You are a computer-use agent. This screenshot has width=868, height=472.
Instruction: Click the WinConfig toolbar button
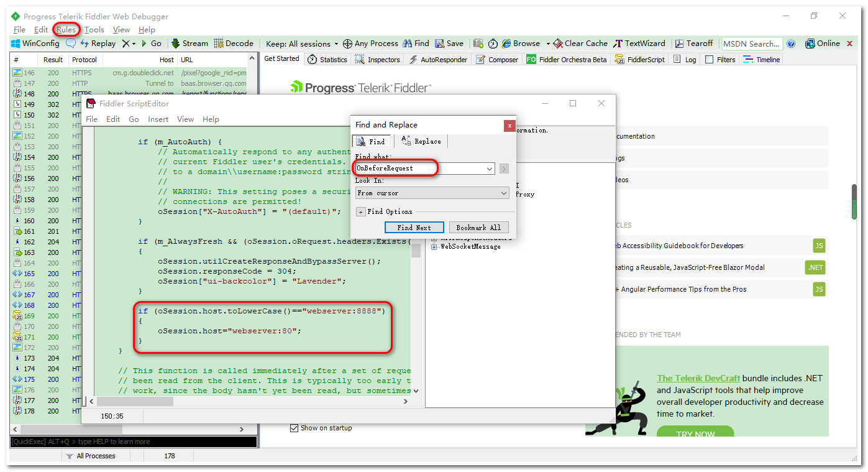point(35,44)
